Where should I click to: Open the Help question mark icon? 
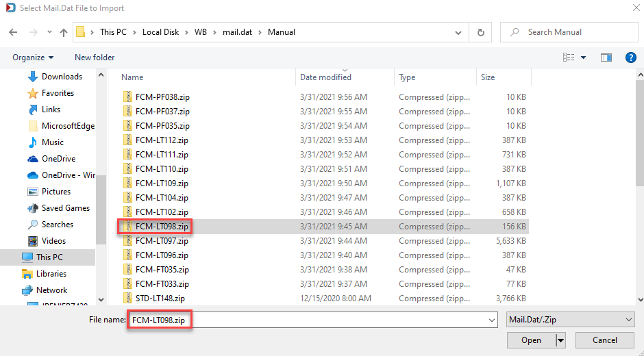click(631, 58)
